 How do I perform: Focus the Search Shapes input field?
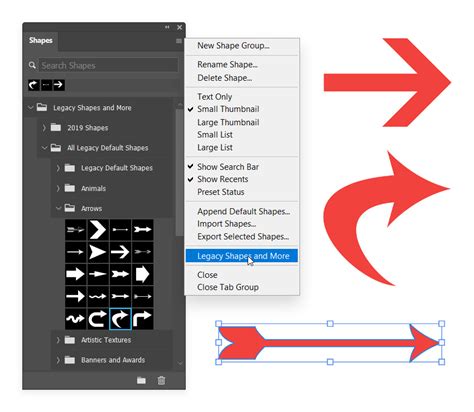[108, 65]
